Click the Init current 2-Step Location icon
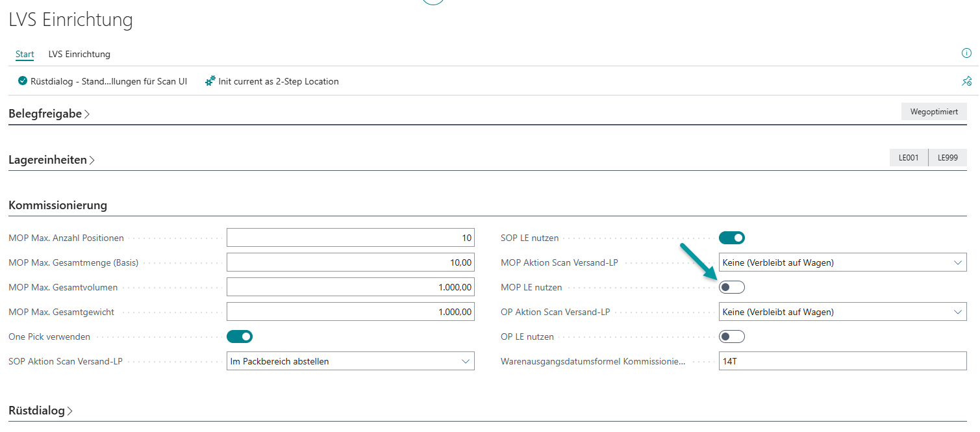Viewport: 980px width, 432px height. [x=210, y=82]
